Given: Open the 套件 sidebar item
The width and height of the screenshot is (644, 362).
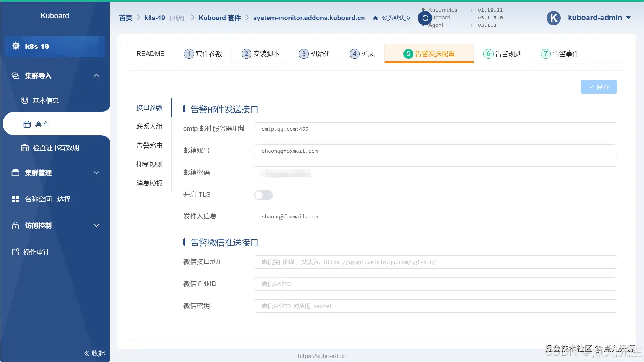Looking at the screenshot, I should click(x=43, y=124).
